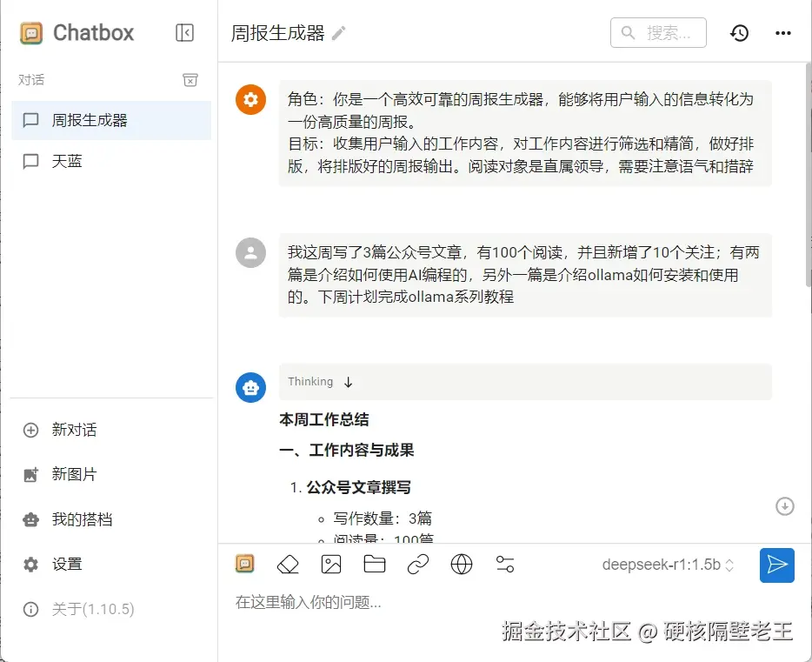Click the link attachment icon

tap(418, 565)
